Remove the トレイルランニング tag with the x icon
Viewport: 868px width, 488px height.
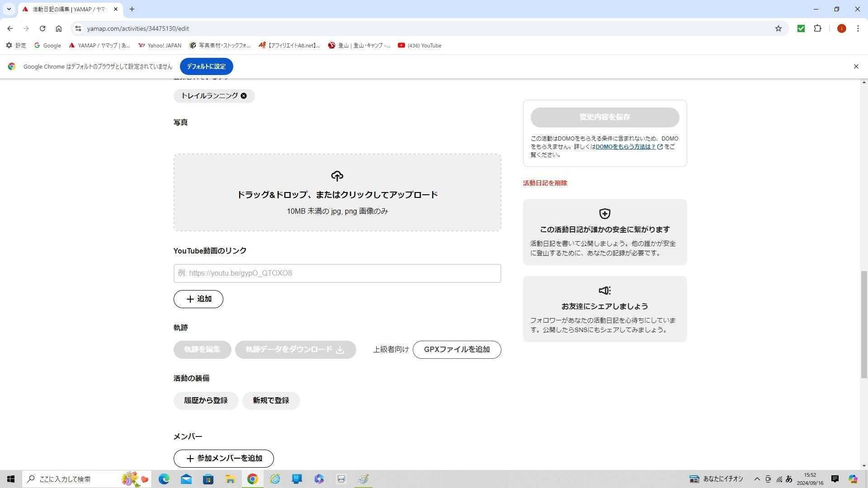point(244,96)
